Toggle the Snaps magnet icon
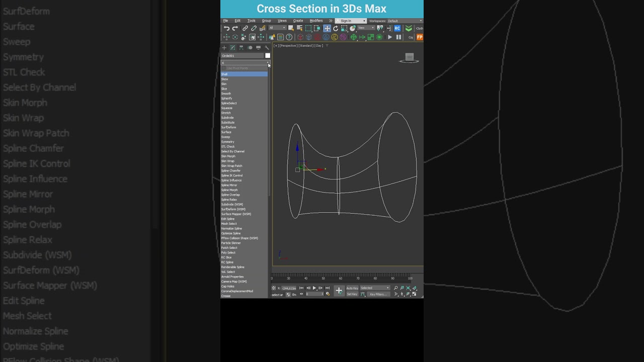 (x=226, y=37)
